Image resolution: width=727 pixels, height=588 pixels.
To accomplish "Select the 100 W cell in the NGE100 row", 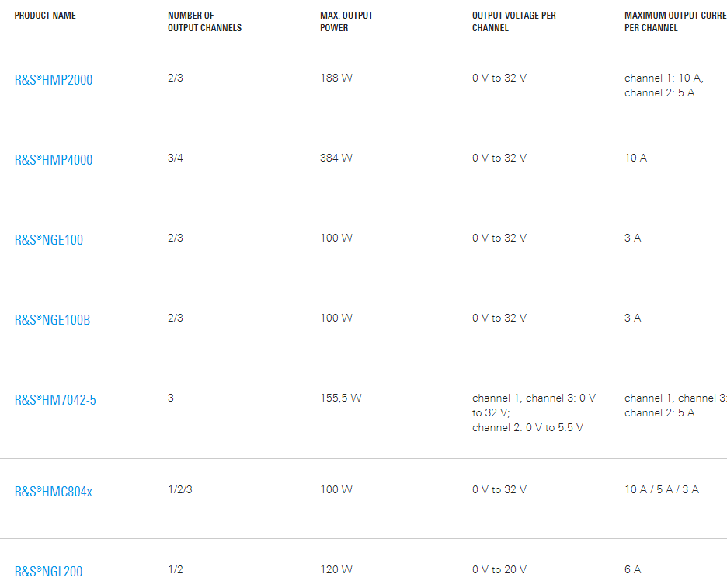I will 336,238.
